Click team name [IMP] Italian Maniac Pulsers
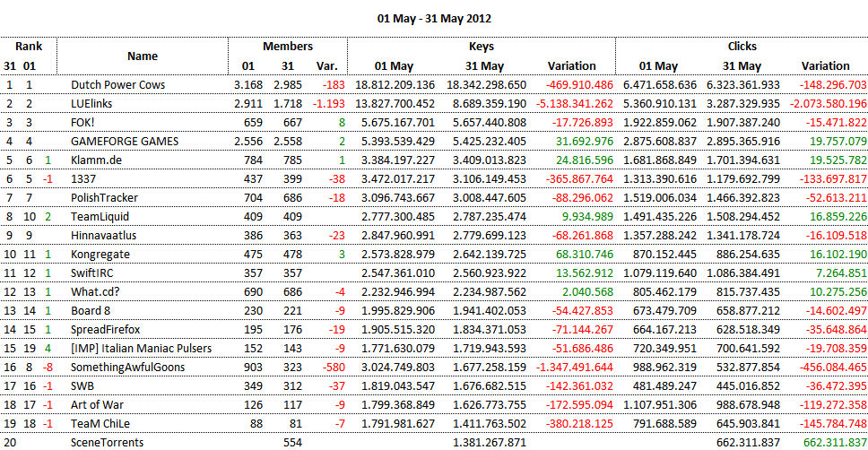 point(141,348)
